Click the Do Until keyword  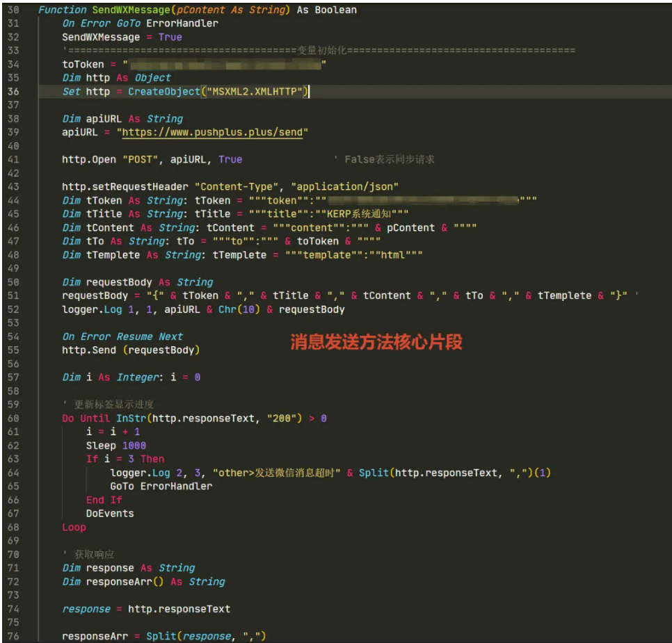[86, 418]
